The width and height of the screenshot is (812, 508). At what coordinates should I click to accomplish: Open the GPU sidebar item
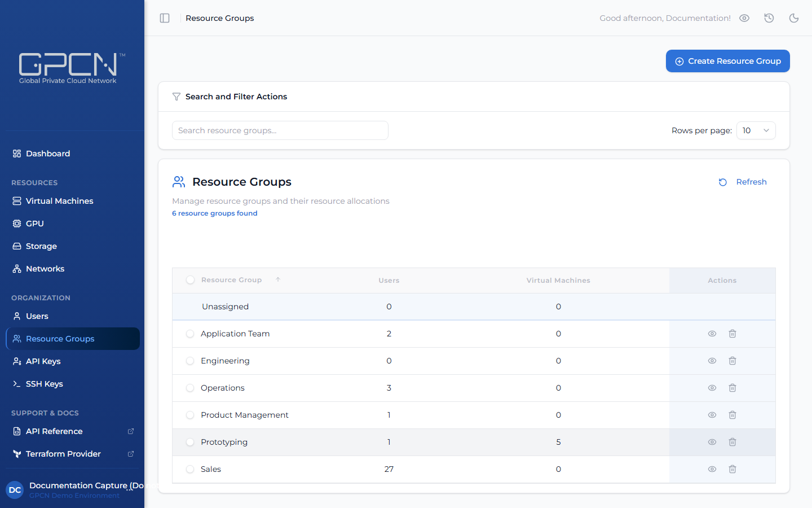(x=73, y=224)
